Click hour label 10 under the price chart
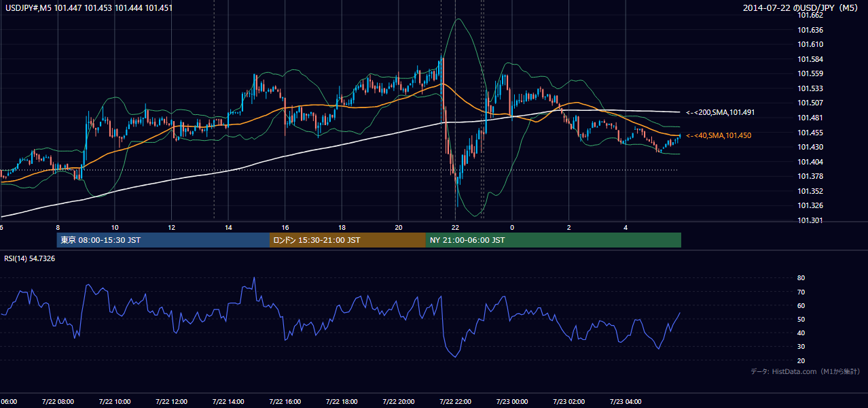This screenshot has width=868, height=408. pos(115,228)
